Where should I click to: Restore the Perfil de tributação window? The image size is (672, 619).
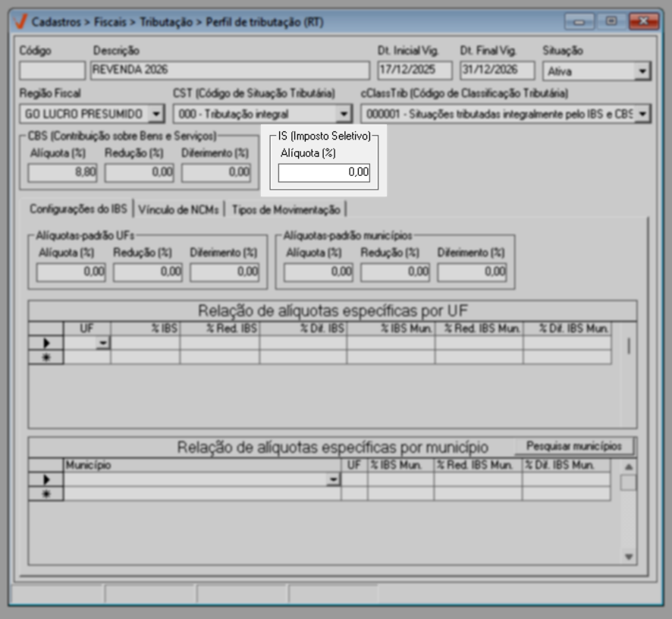[x=611, y=22]
